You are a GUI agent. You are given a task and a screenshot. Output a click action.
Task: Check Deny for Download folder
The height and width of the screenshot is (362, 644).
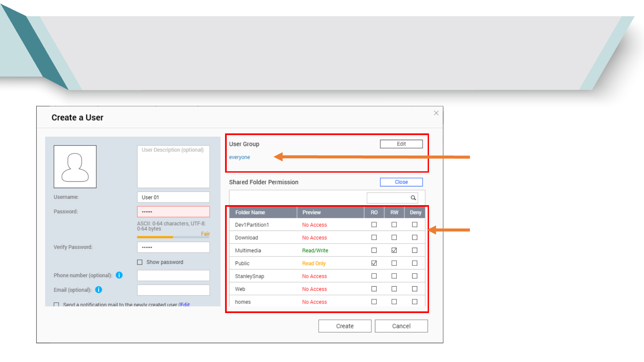(415, 237)
